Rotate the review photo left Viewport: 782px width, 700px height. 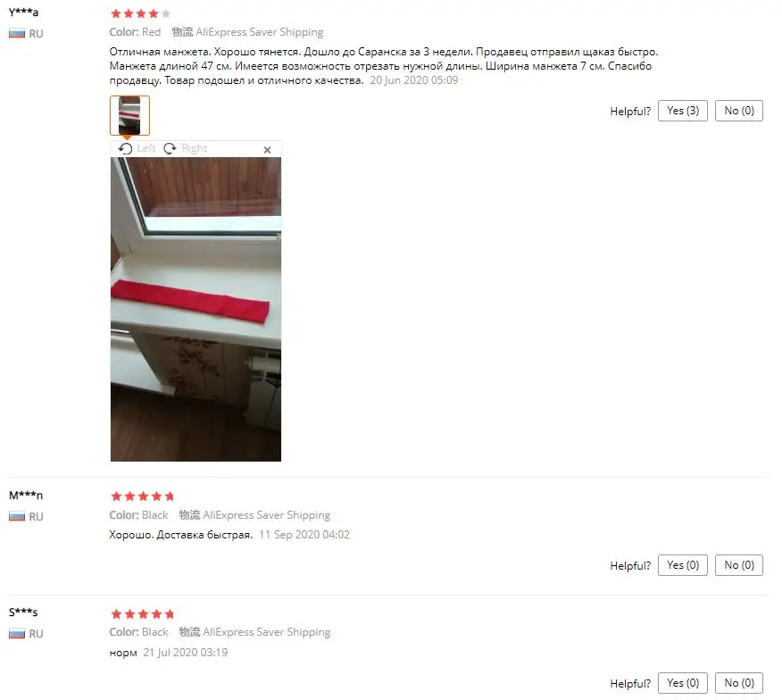(137, 148)
